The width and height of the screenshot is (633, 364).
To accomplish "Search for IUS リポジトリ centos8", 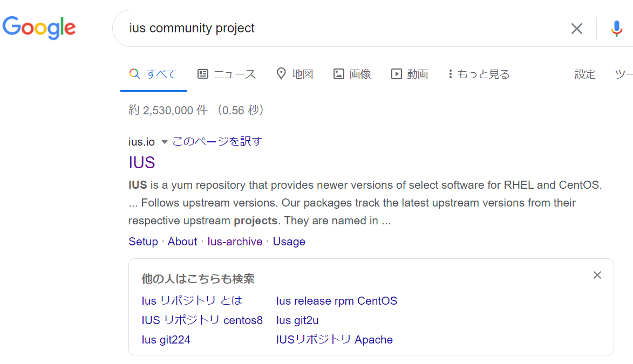I will [202, 320].
